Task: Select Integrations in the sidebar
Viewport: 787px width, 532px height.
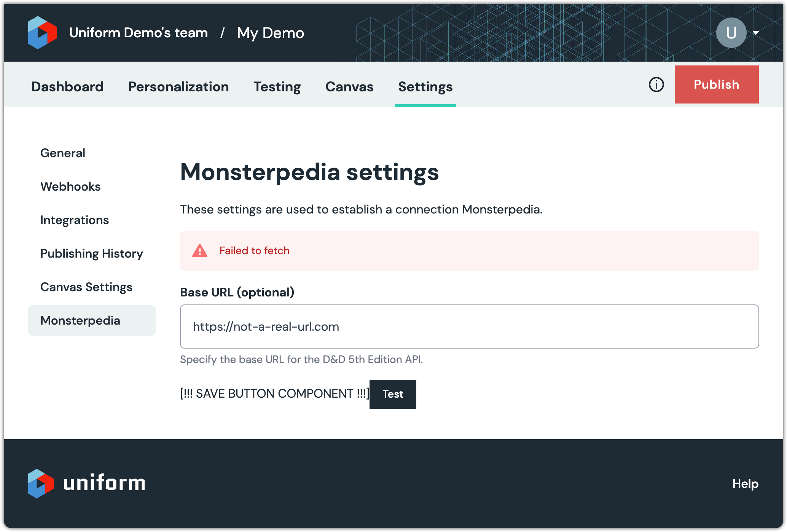Action: [x=75, y=220]
